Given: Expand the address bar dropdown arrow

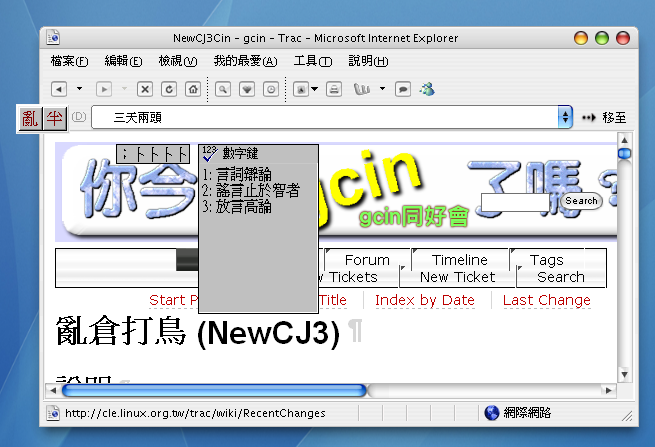Looking at the screenshot, I should pyautogui.click(x=565, y=118).
